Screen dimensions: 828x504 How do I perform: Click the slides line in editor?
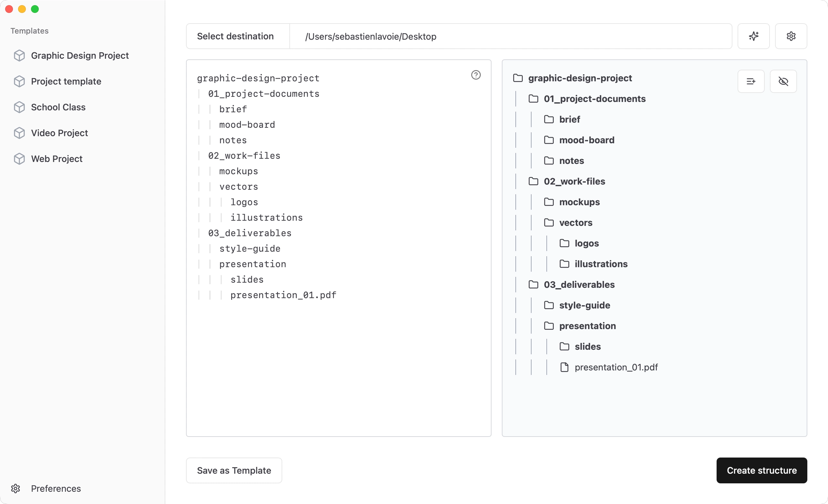pos(247,279)
